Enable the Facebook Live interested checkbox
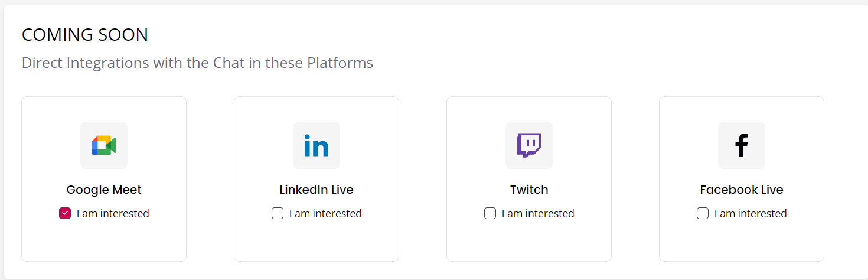The image size is (868, 280). point(703,213)
